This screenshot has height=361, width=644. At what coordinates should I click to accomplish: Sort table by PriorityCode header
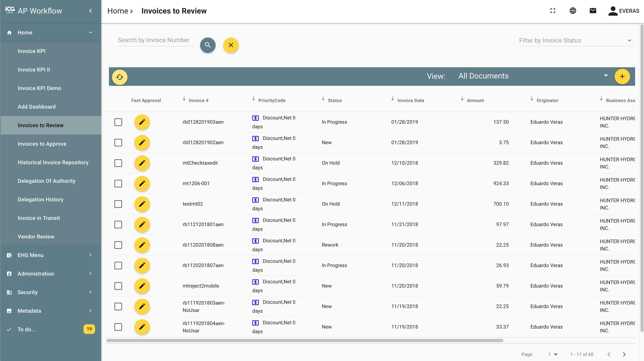(272, 100)
